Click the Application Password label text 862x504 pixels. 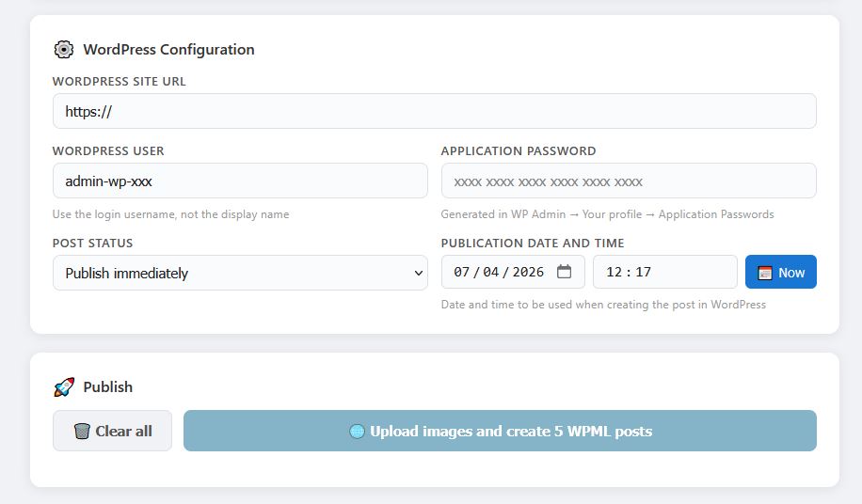click(519, 150)
